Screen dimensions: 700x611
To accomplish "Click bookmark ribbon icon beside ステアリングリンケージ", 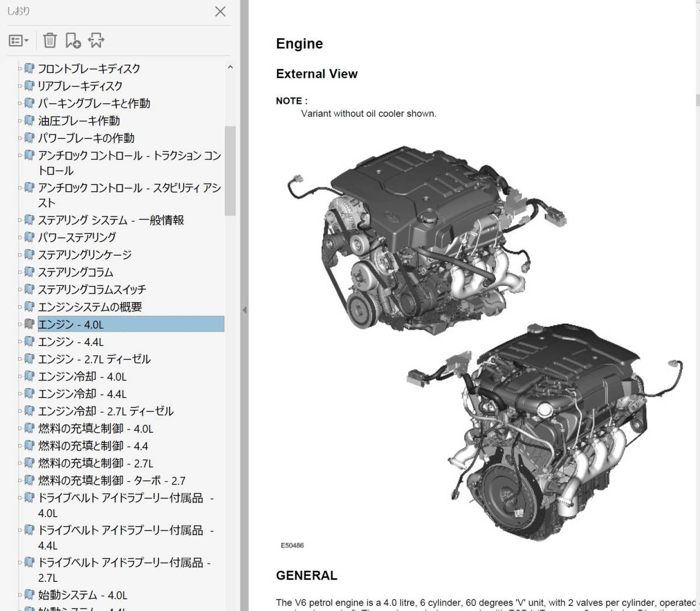I will (x=29, y=255).
